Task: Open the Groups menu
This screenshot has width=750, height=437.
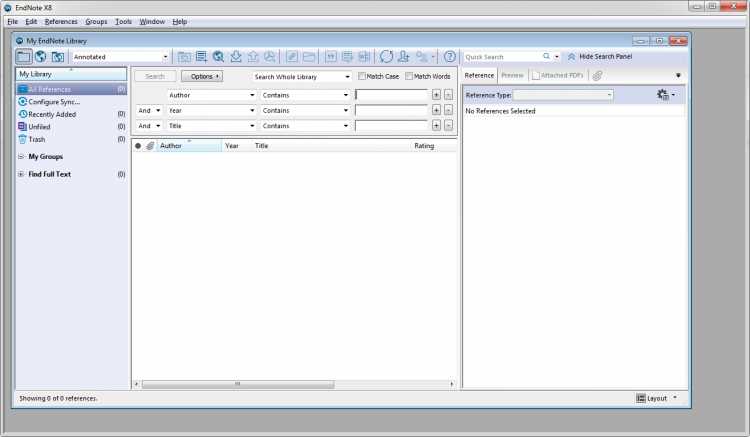Action: 96,22
